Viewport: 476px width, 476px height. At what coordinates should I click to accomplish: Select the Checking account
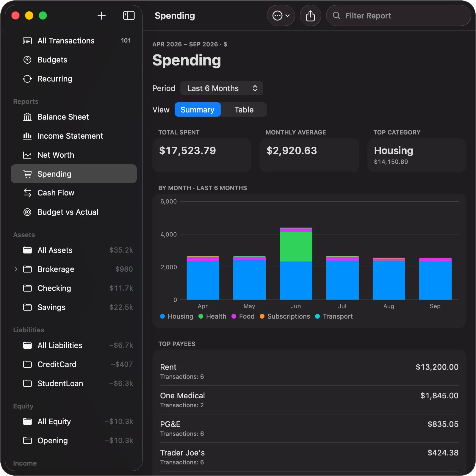pos(74,288)
